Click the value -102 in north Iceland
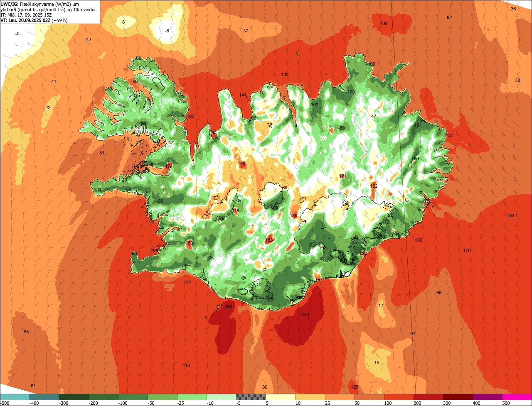Viewport: 532px width, 406px height. [x=314, y=105]
